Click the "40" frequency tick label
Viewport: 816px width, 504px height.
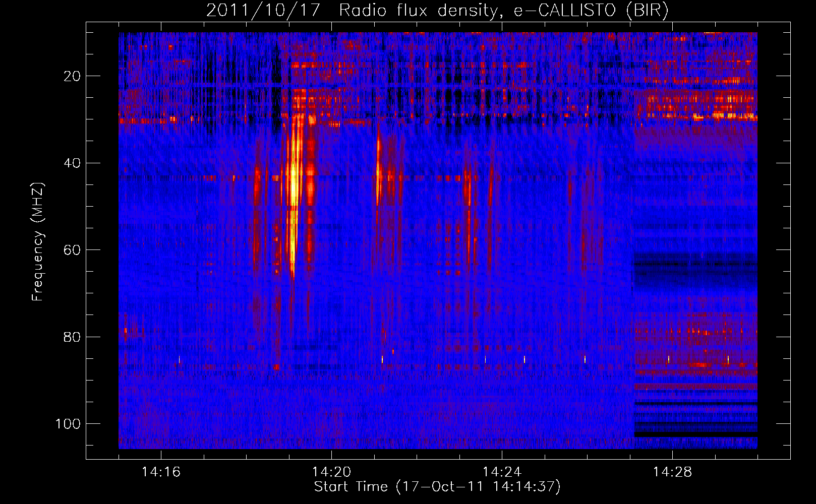pos(73,163)
